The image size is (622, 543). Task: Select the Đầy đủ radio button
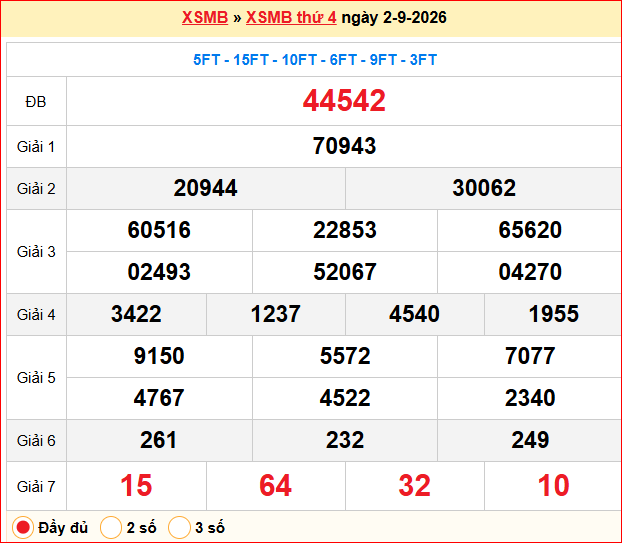pos(23,528)
